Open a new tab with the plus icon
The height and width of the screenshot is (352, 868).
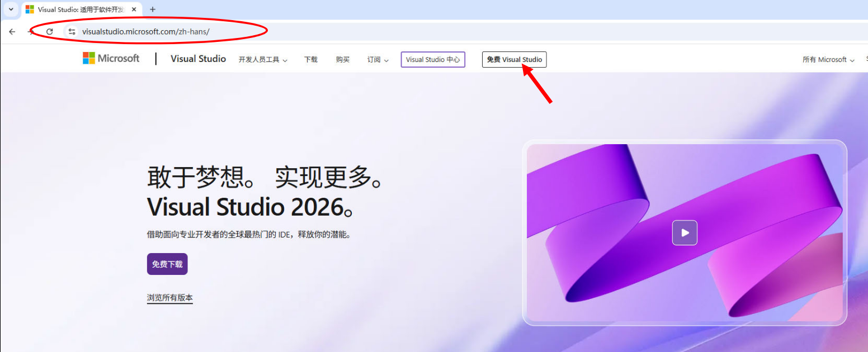click(x=153, y=9)
